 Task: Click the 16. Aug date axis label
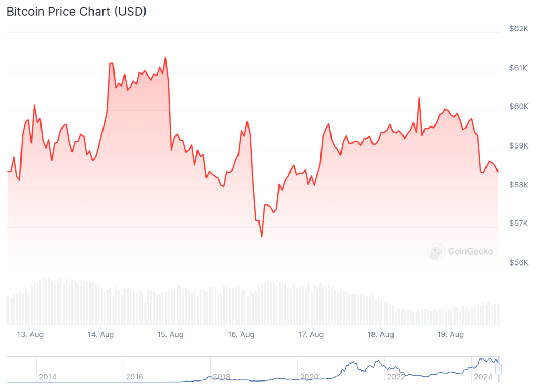pyautogui.click(x=240, y=334)
